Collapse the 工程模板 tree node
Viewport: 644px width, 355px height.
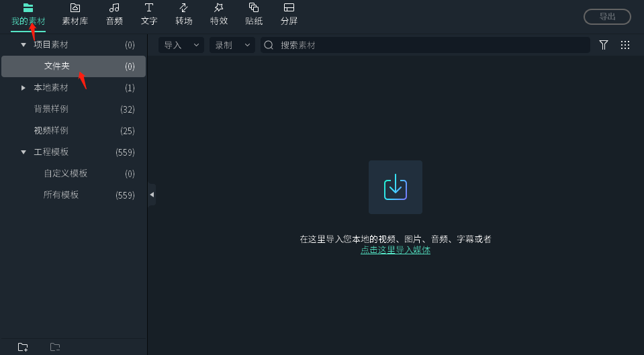pos(24,152)
